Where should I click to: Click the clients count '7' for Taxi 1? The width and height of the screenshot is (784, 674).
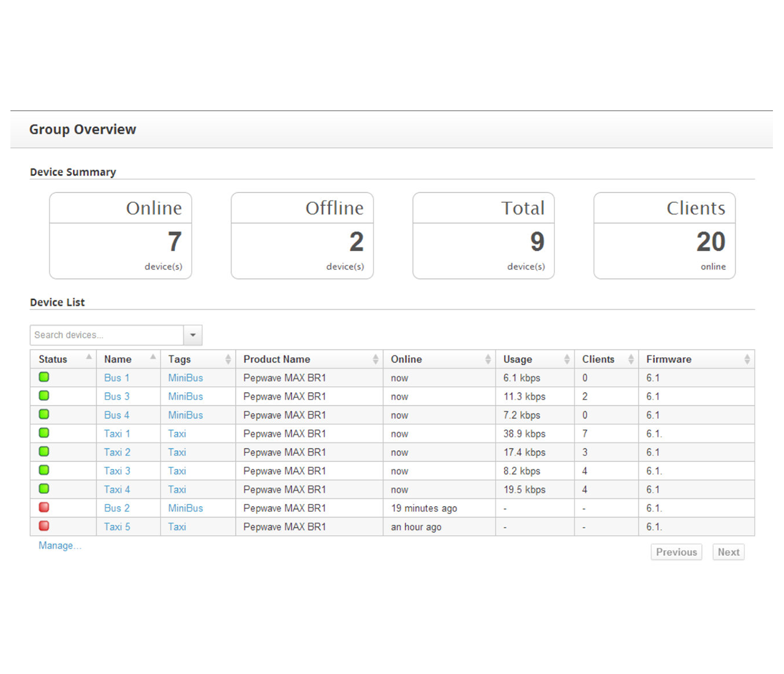(585, 434)
